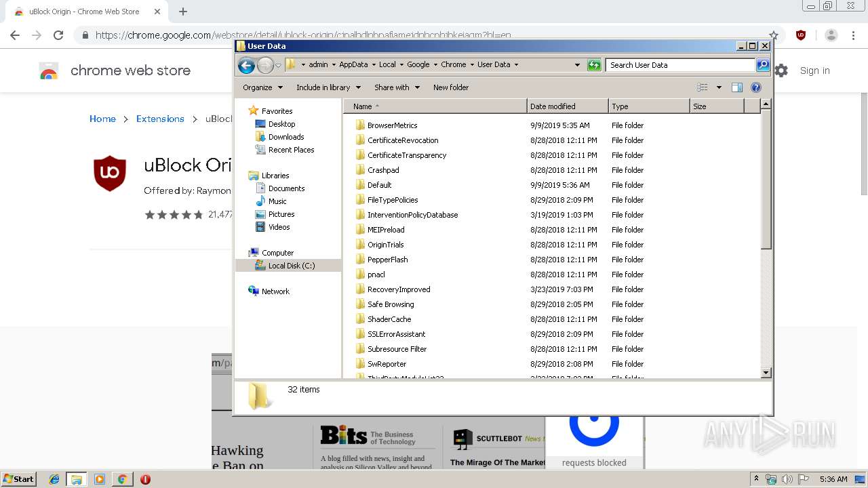Screen dimensions: 868x488
Task: Select the SwReporter folder
Action: 387,364
